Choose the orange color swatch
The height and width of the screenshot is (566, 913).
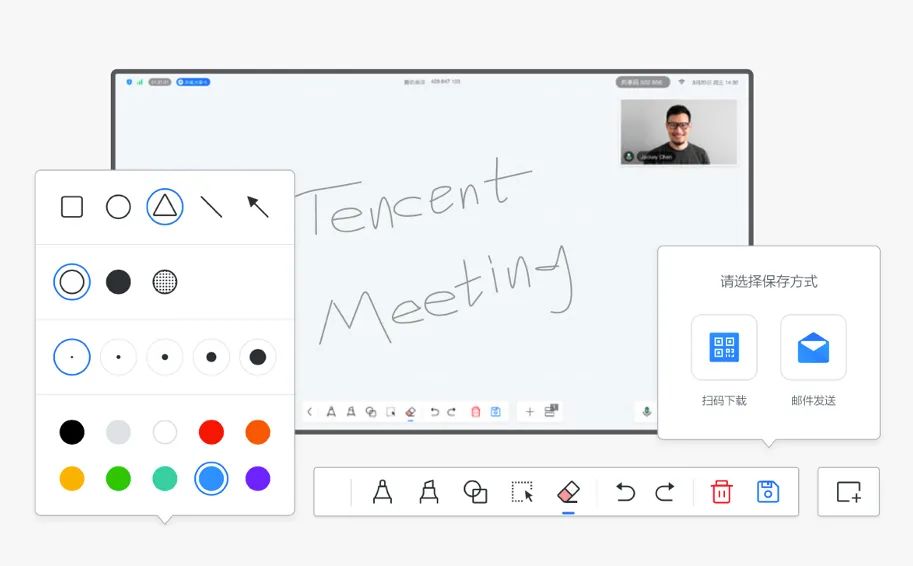258,432
